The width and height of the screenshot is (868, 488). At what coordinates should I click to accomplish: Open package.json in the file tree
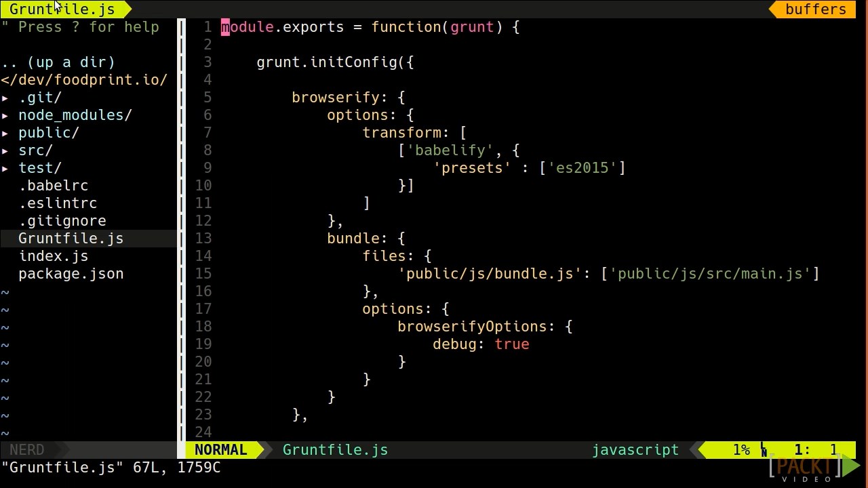(x=71, y=274)
